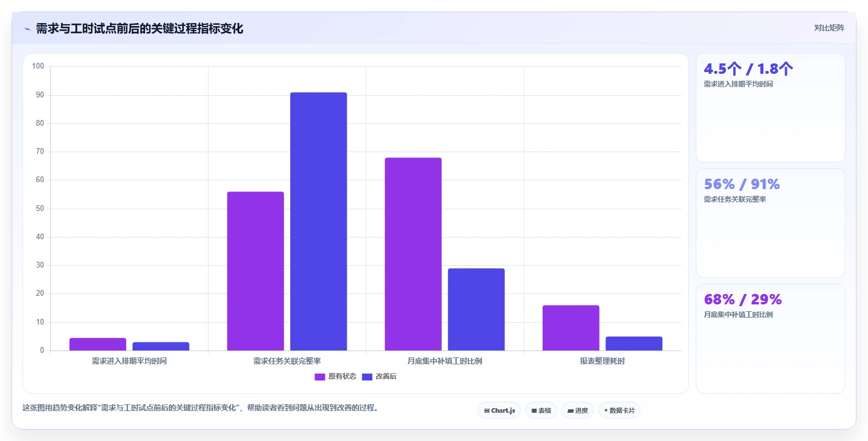The image size is (868, 441).
Task: Click the purple bar for 需求进入排期平均时间
Action: pos(98,344)
